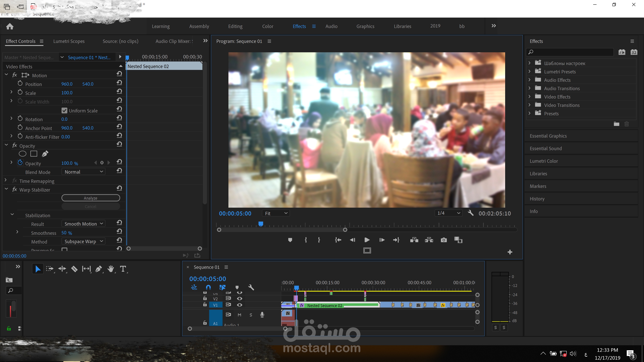Switch to the Color workspace tab
The height and width of the screenshot is (362, 644).
pos(267,26)
